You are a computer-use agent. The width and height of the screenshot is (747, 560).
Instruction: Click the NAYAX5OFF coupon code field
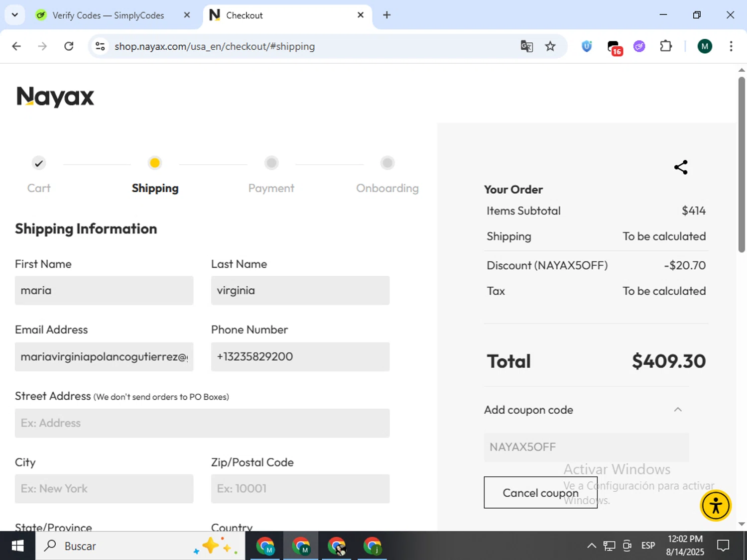pos(586,447)
